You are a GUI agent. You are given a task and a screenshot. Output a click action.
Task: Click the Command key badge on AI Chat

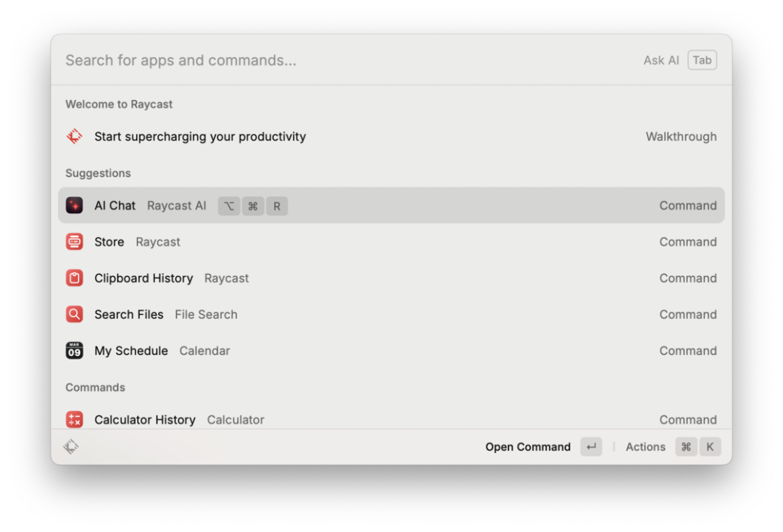253,206
